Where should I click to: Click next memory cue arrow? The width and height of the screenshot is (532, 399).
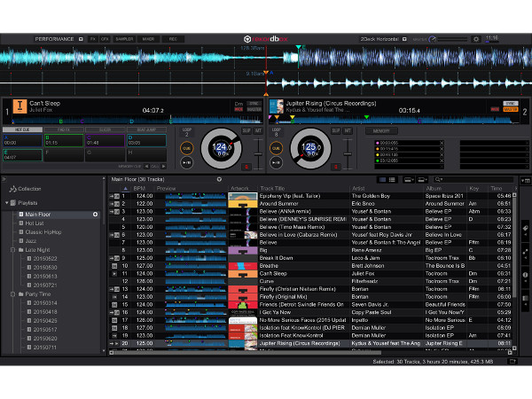(x=163, y=167)
